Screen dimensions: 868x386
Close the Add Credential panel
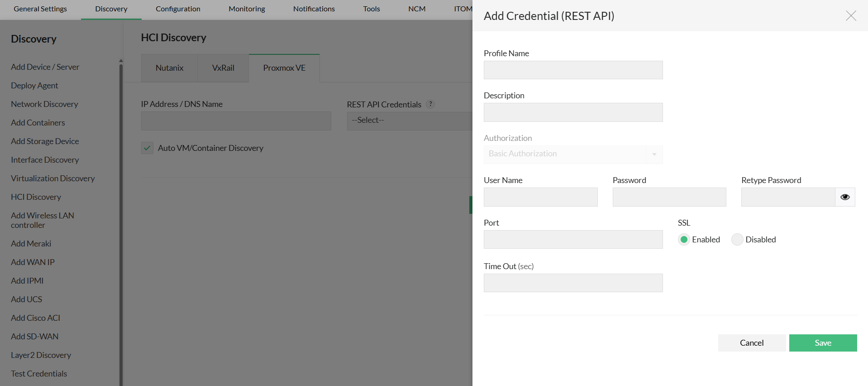coord(851,16)
